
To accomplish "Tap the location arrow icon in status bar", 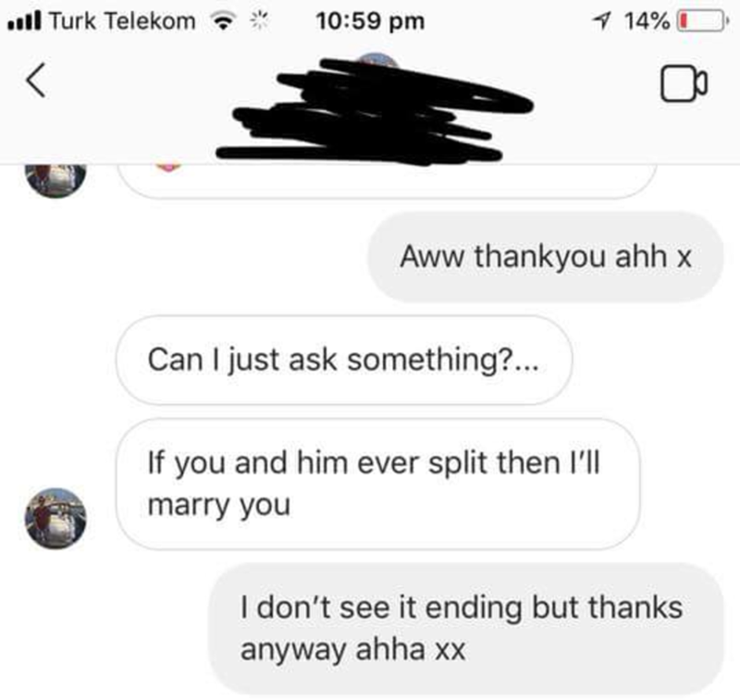I will click(602, 21).
